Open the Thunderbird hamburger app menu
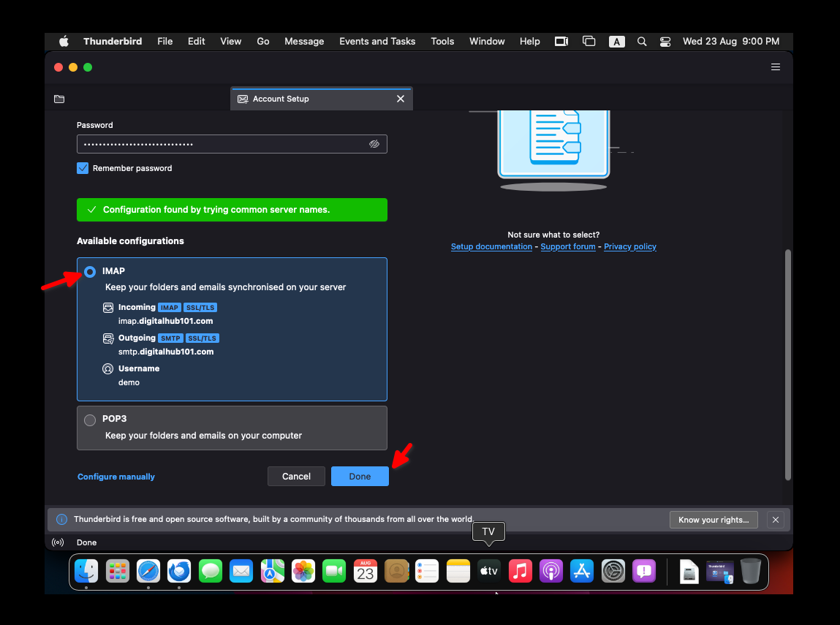840x625 pixels. pyautogui.click(x=775, y=67)
